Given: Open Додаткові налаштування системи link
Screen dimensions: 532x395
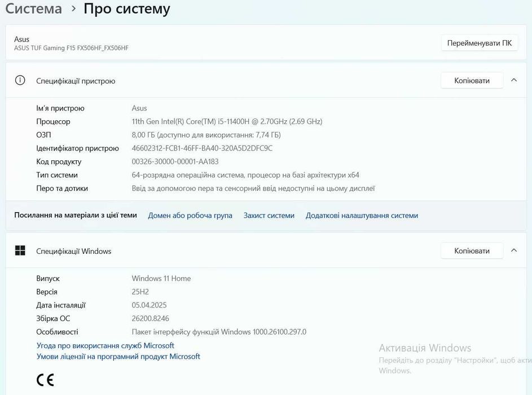Looking at the screenshot, I should pyautogui.click(x=362, y=216).
